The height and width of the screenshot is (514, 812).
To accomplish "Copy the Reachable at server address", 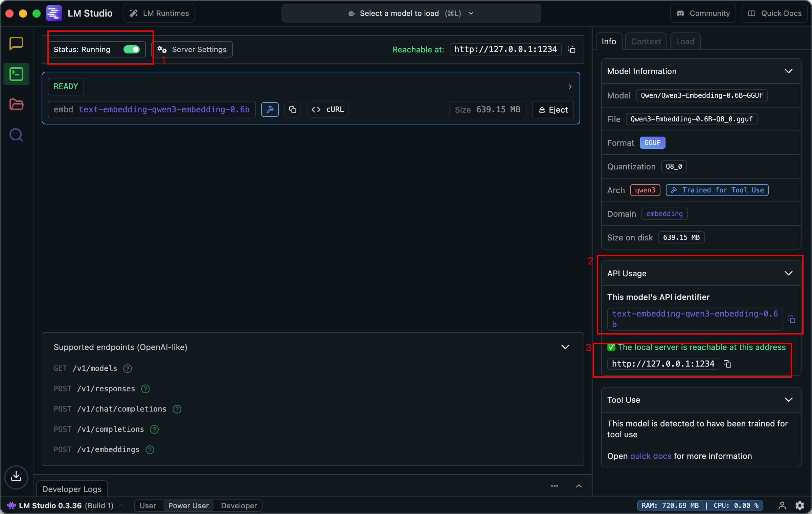I will pos(571,50).
